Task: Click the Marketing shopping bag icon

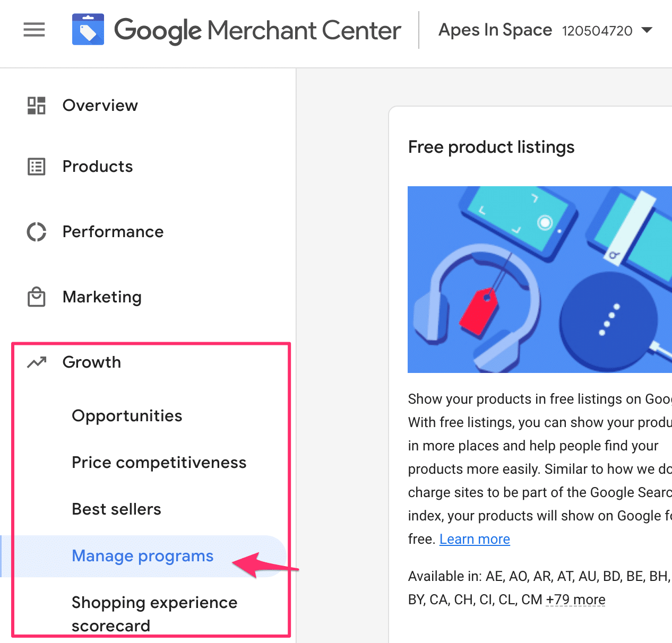Action: click(x=37, y=297)
